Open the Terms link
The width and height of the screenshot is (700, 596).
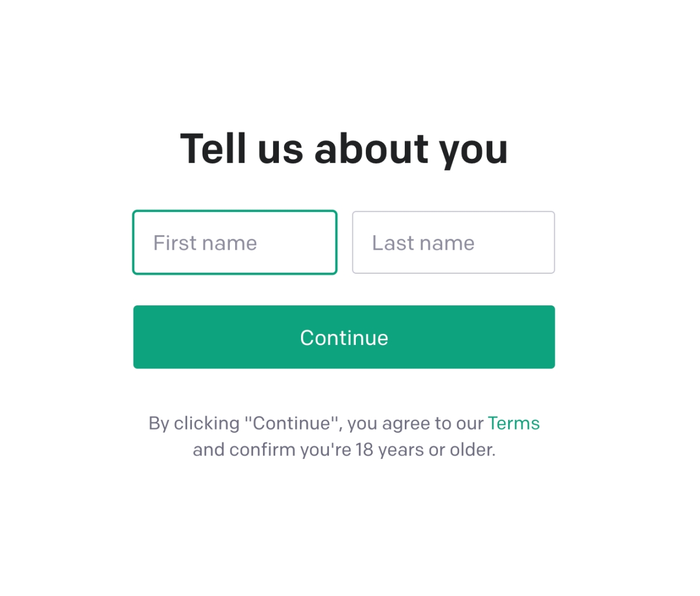tap(513, 423)
